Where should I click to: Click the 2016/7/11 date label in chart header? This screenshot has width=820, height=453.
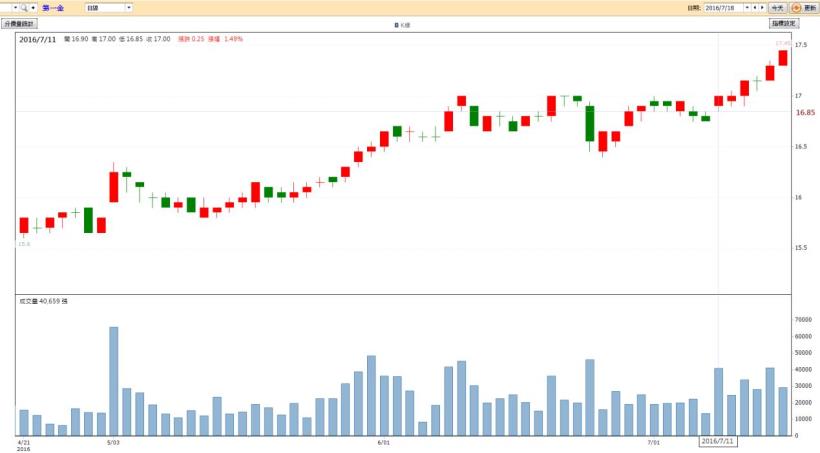point(38,40)
